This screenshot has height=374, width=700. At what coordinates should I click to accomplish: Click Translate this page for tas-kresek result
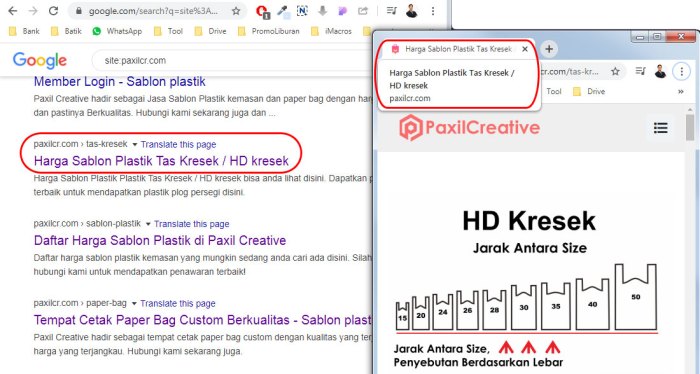[179, 145]
